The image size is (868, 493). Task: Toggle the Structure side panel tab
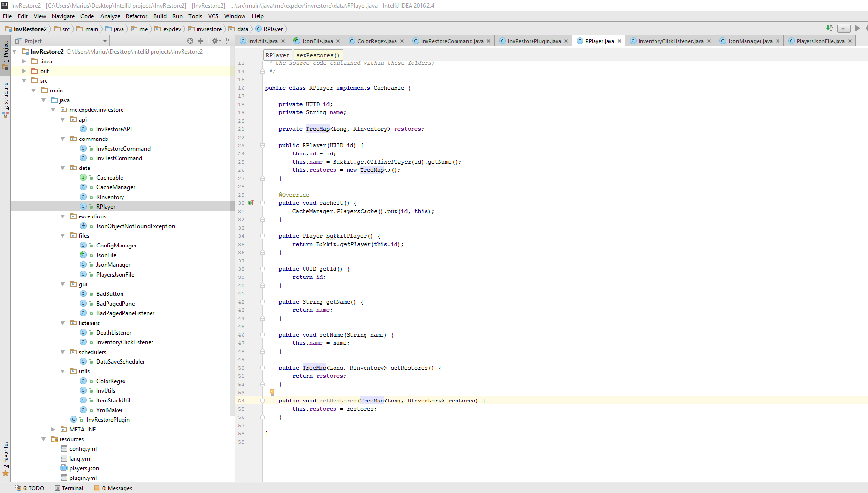click(5, 100)
